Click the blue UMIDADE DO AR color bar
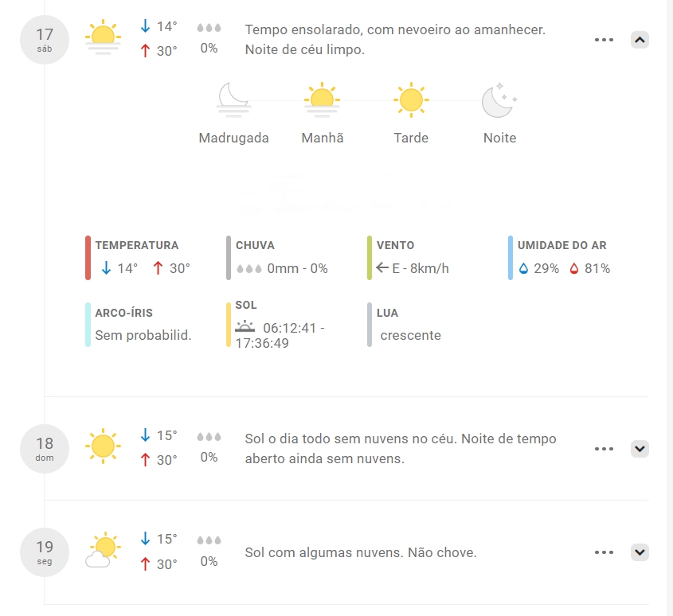 click(511, 258)
